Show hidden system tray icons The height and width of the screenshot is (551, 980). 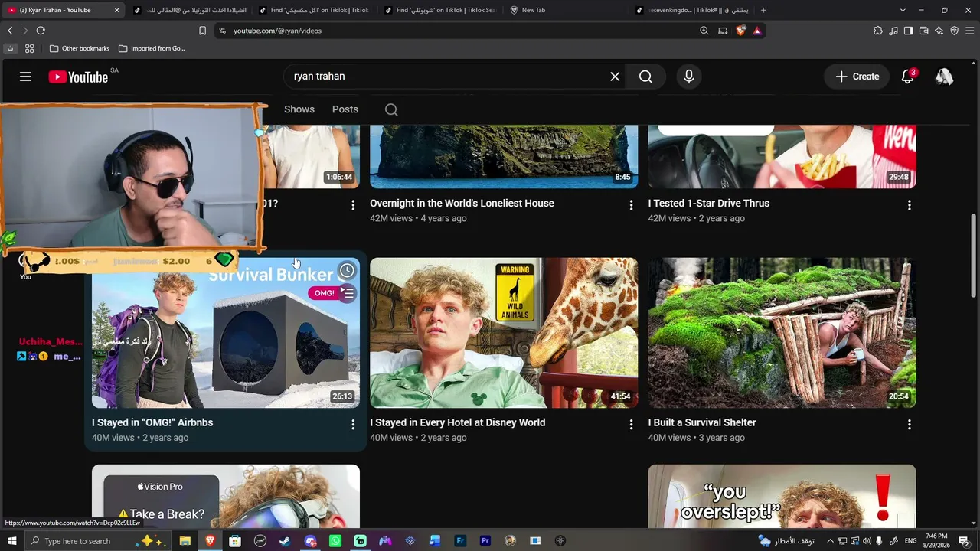[829, 541]
